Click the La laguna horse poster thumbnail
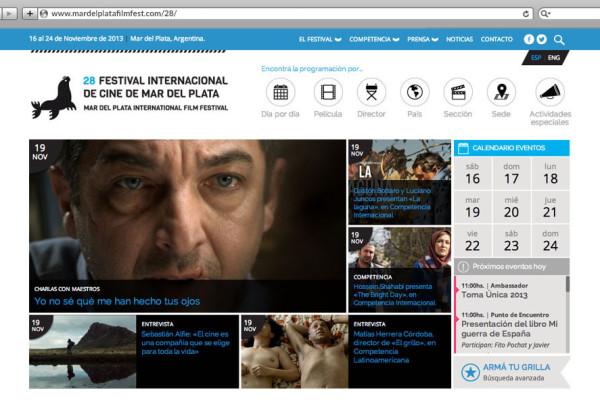This screenshot has height=400, width=600. click(x=399, y=161)
